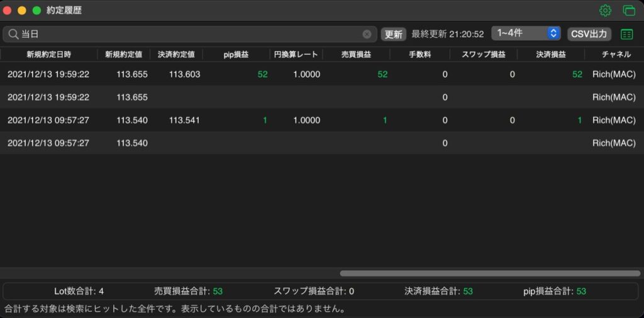
Task: Click the CSV出力 export button
Action: click(589, 34)
